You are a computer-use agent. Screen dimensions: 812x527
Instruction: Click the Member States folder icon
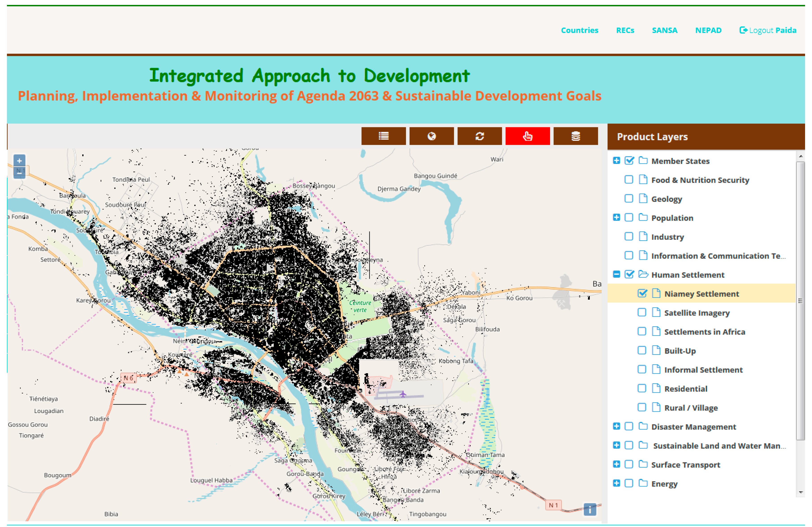coord(643,160)
